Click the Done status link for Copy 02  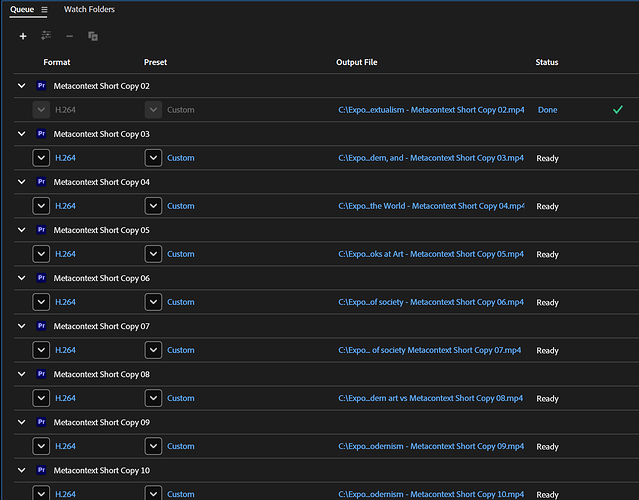(x=547, y=110)
